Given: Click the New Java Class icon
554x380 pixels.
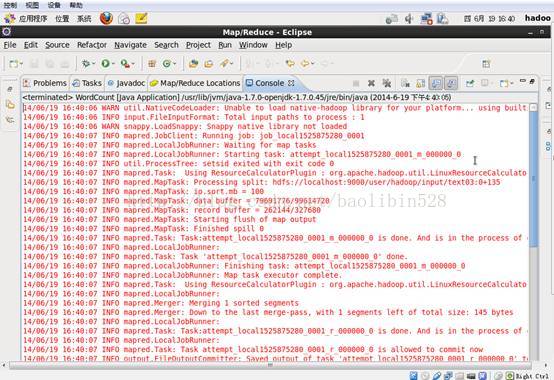Looking at the screenshot, I should click(166, 64).
